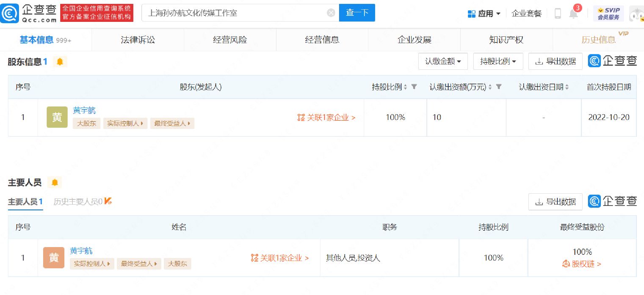This screenshot has height=295, width=644.
Task: Click the user avatar in the header
Action: click(636, 14)
